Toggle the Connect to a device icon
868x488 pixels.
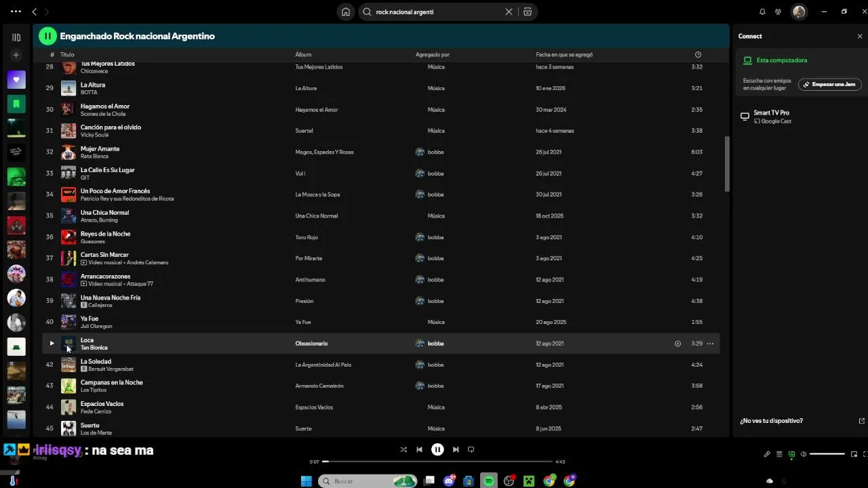[x=791, y=454]
